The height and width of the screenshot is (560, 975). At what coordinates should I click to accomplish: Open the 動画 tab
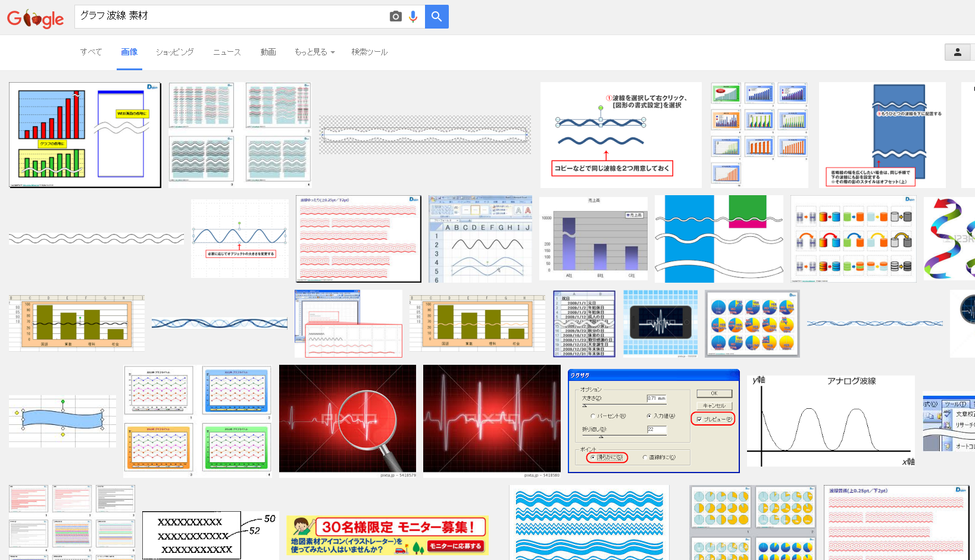[x=268, y=52]
